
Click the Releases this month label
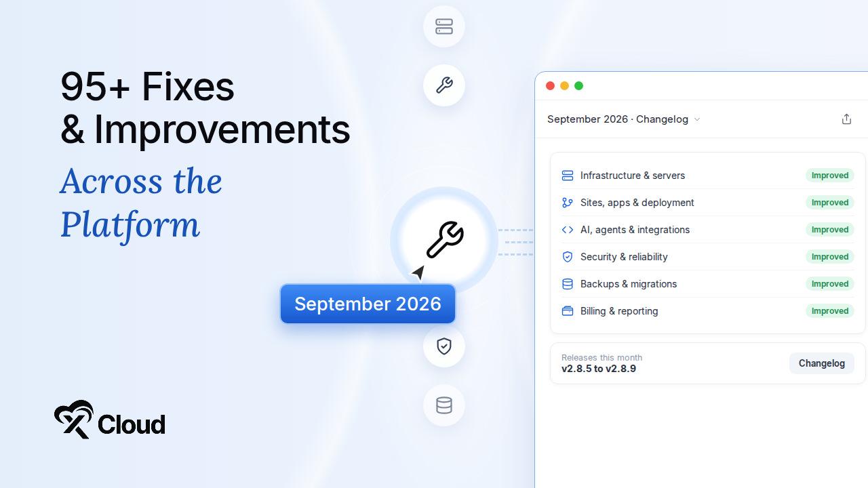click(x=601, y=357)
